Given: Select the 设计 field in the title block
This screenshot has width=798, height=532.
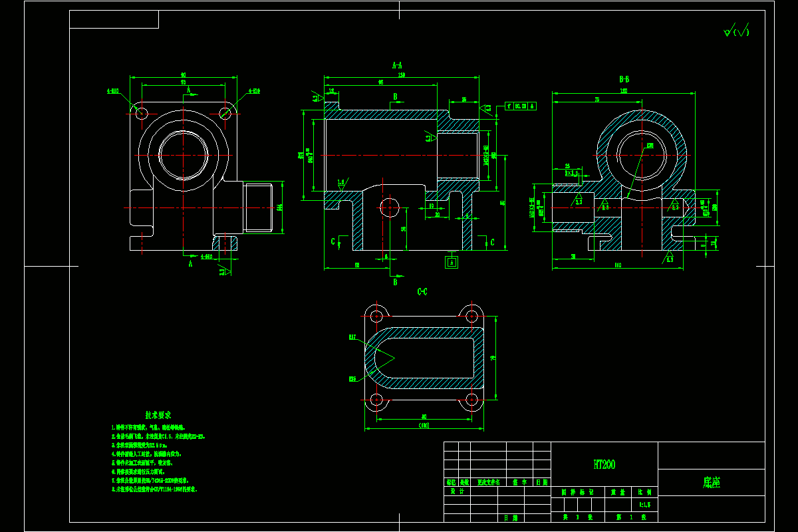Looking at the screenshot, I should pyautogui.click(x=457, y=489).
